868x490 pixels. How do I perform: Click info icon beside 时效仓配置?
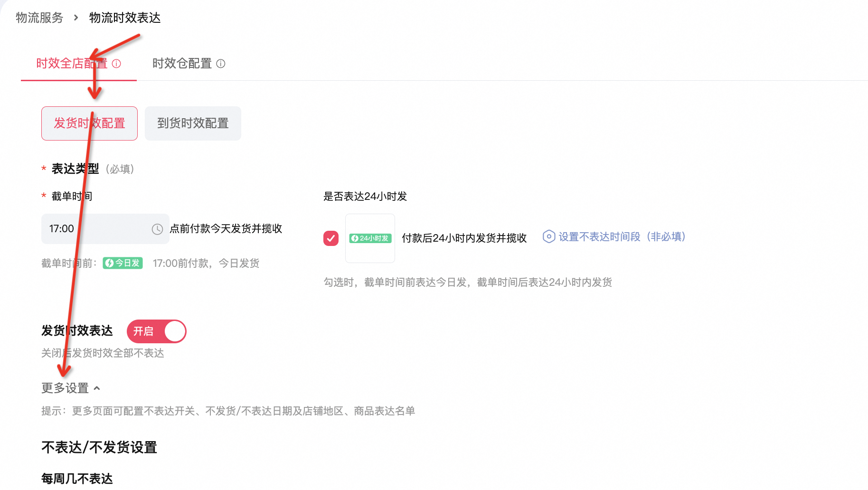[221, 64]
